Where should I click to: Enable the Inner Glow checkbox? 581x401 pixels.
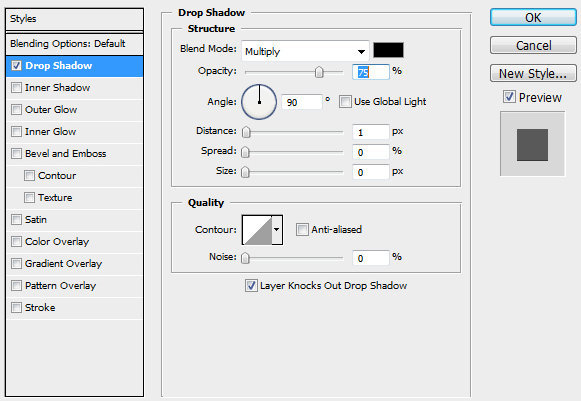coord(16,131)
